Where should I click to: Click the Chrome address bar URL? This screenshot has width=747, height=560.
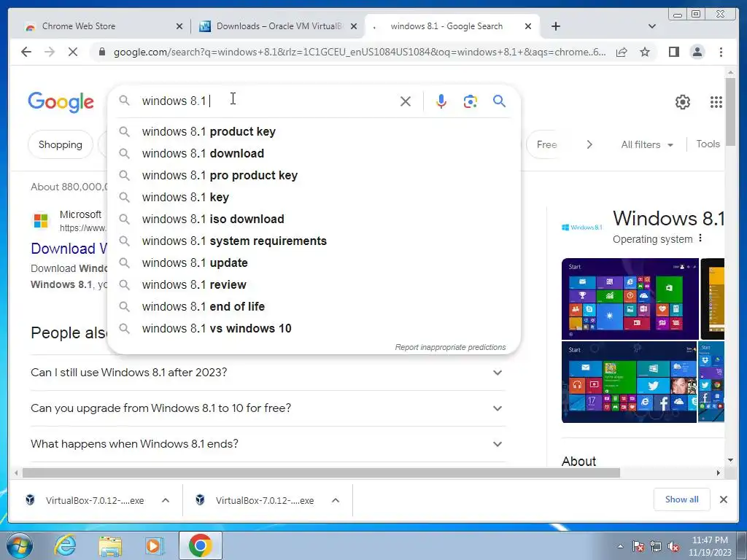pos(359,52)
